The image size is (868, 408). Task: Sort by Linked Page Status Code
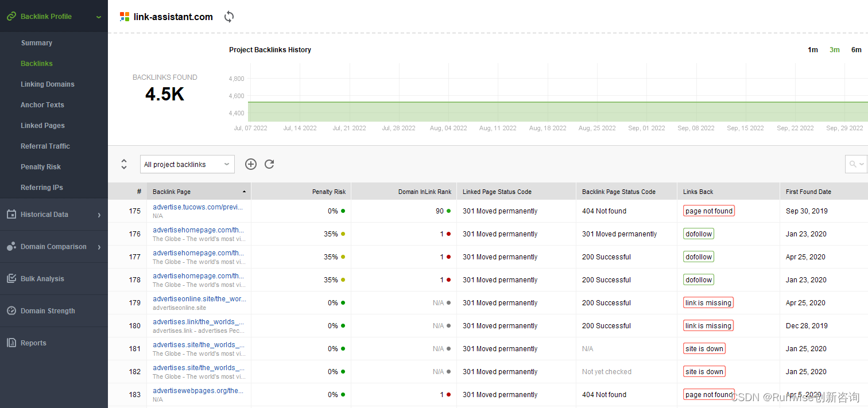click(516, 192)
